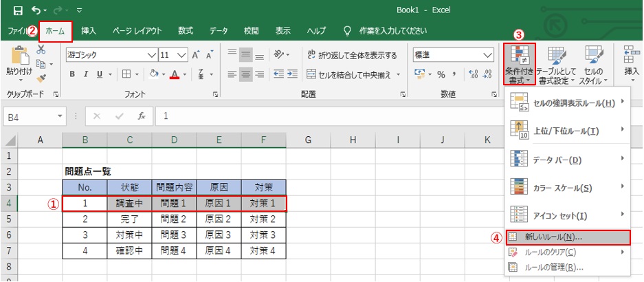The image size is (644, 282).
Task: Click the Format Painter brush icon
Action: tap(41, 78)
